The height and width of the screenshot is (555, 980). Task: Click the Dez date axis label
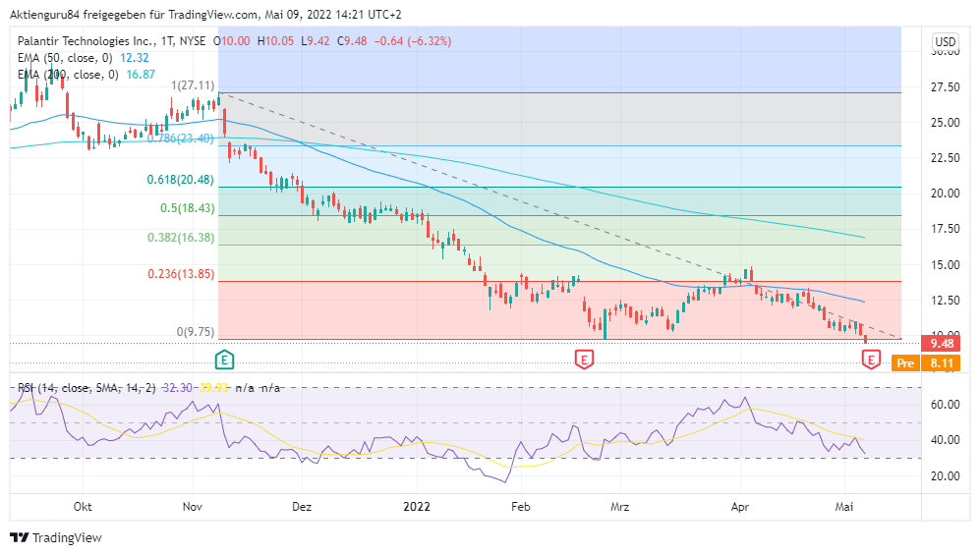pos(302,507)
